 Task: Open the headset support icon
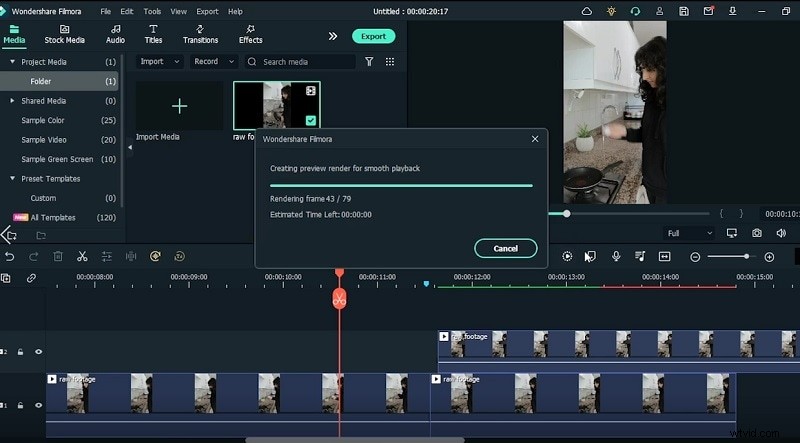[635, 11]
